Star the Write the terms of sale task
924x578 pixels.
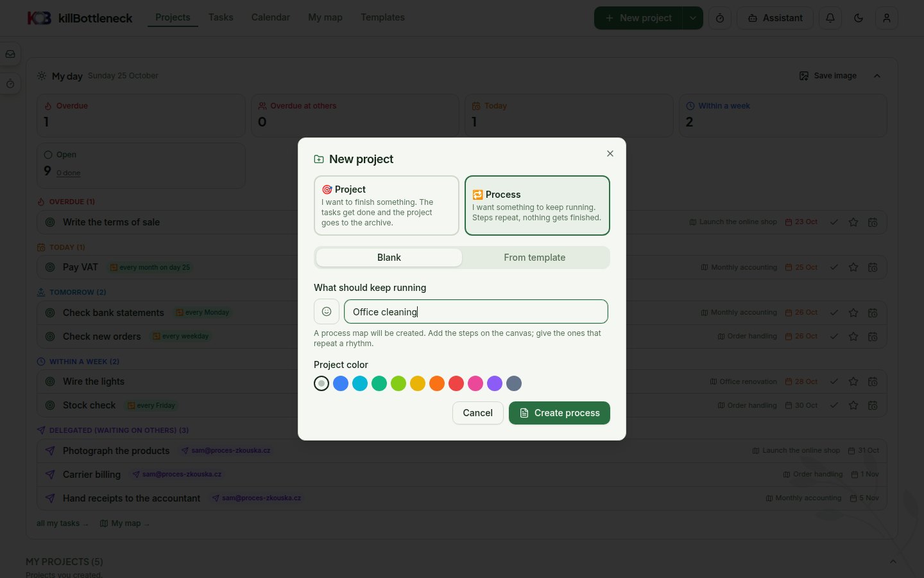[853, 222]
